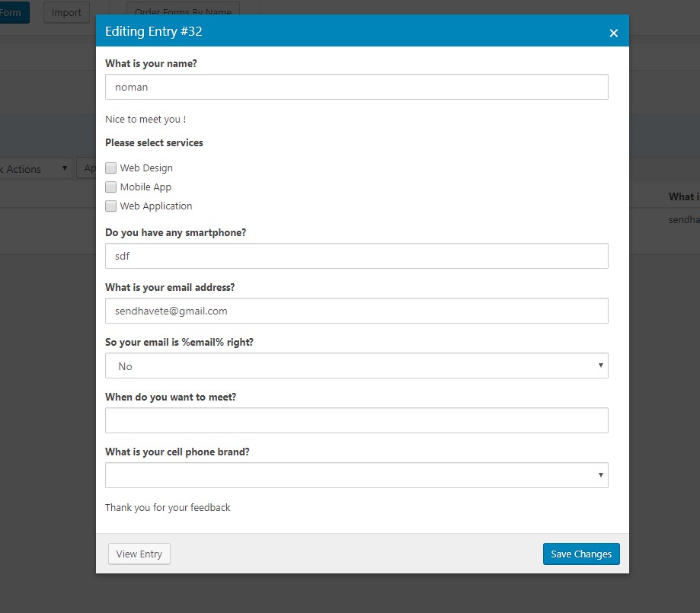
Task: Tick the Mobile App checkbox
Action: pos(111,187)
